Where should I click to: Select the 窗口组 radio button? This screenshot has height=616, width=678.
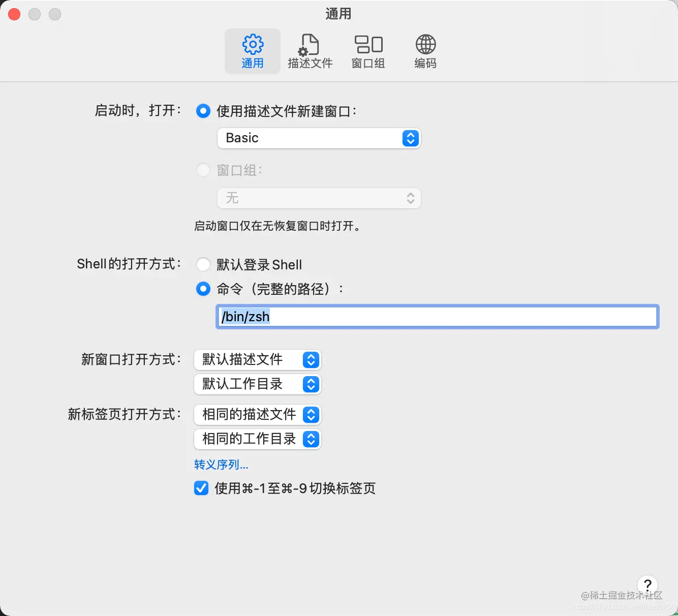203,170
